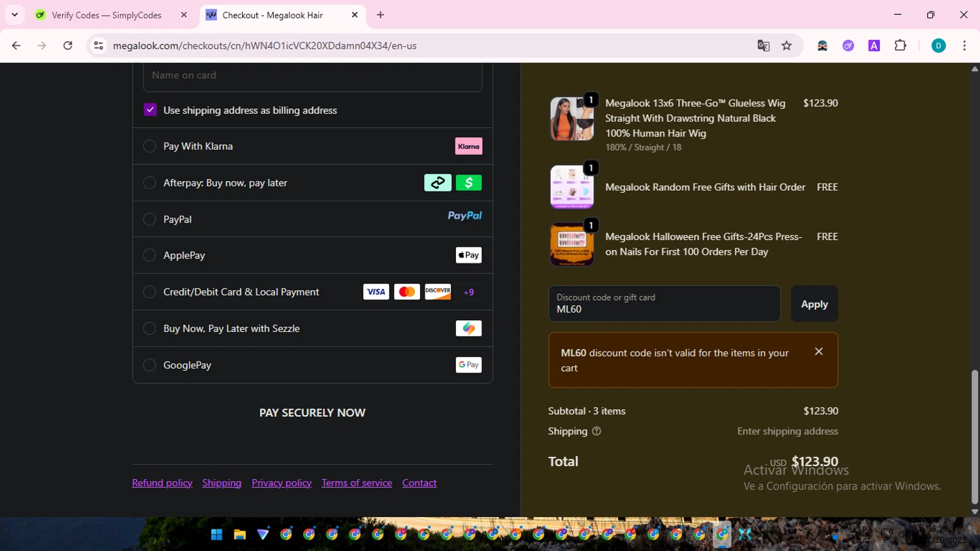Screen dimensions: 980x551
Task: Open the Chrome profile D avatar
Action: click(x=938, y=46)
